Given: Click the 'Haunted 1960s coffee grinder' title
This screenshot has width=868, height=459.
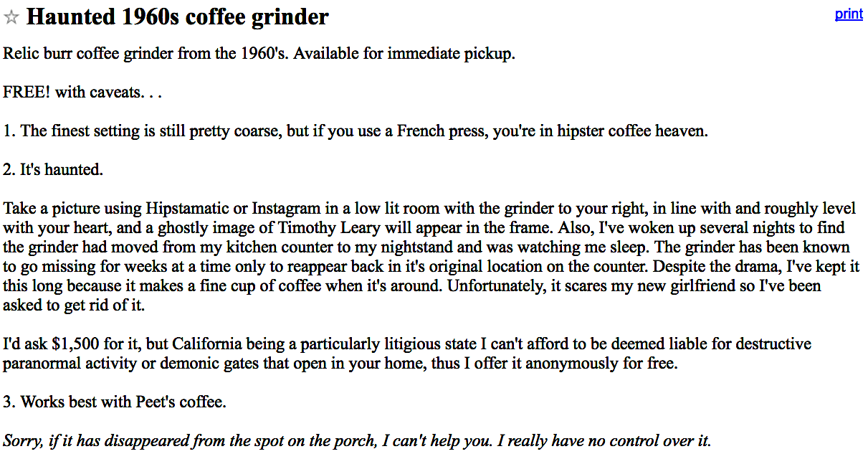Looking at the screenshot, I should [178, 17].
